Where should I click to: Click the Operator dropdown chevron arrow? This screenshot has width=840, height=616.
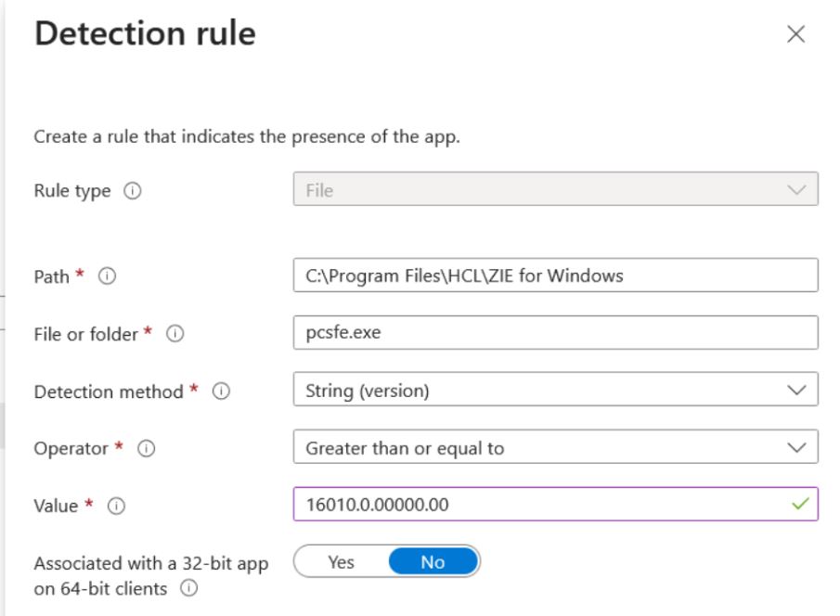796,448
